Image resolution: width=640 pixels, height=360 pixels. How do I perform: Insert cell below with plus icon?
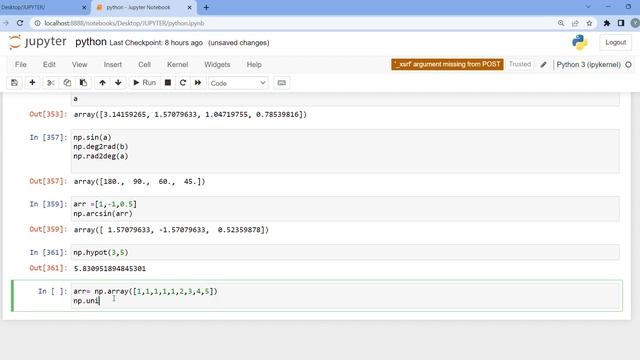(x=32, y=83)
